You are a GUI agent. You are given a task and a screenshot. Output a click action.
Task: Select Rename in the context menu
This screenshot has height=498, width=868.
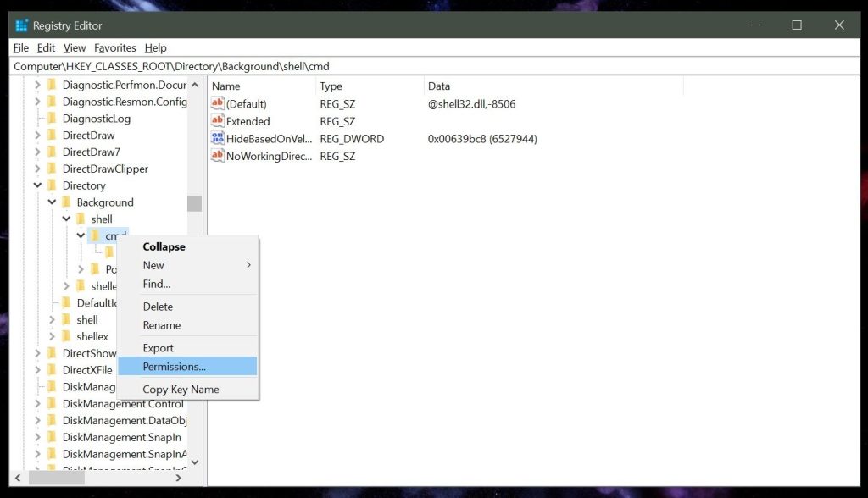click(187, 325)
